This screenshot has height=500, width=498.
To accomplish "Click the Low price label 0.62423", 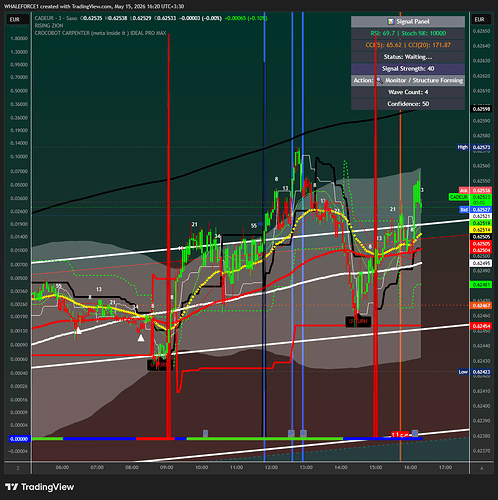I will pyautogui.click(x=481, y=372).
